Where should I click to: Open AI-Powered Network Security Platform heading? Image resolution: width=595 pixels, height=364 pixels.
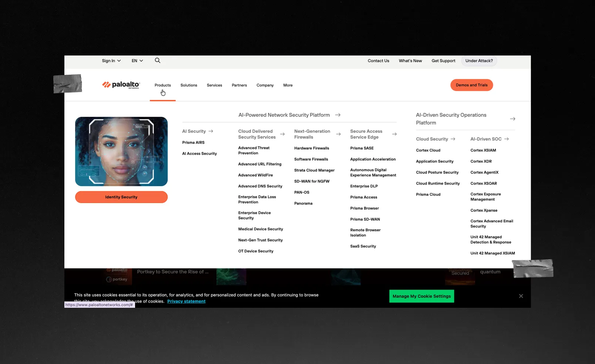(284, 115)
